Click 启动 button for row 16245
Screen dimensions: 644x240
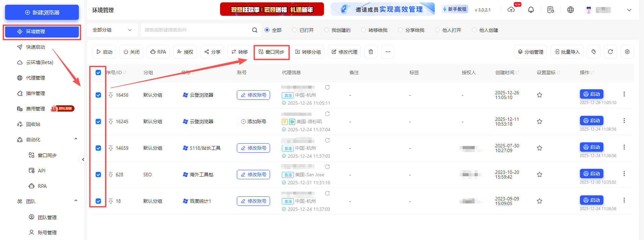coord(591,121)
